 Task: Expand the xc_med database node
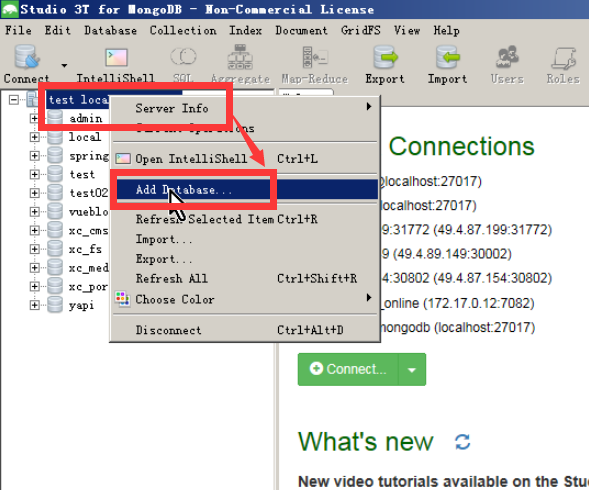34,268
